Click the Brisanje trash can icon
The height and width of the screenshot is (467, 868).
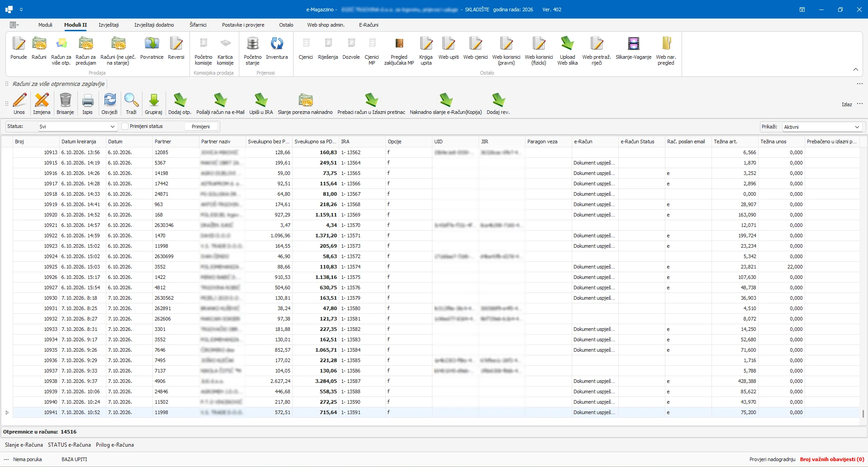coord(65,100)
